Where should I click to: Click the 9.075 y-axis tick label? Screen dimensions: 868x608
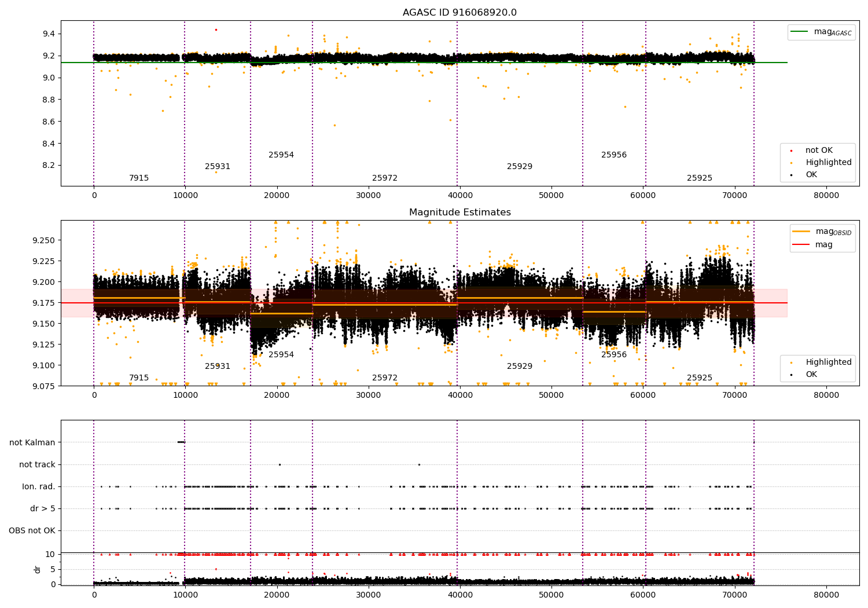coord(43,386)
